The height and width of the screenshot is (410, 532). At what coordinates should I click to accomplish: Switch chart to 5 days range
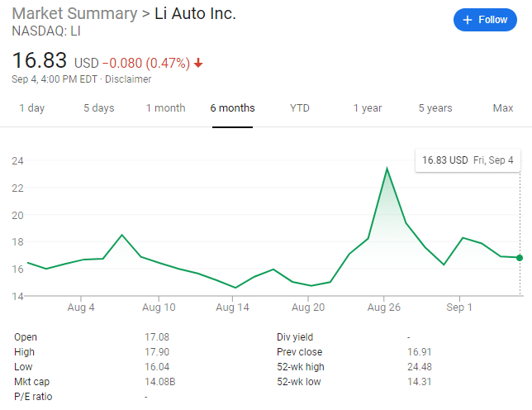(x=99, y=108)
